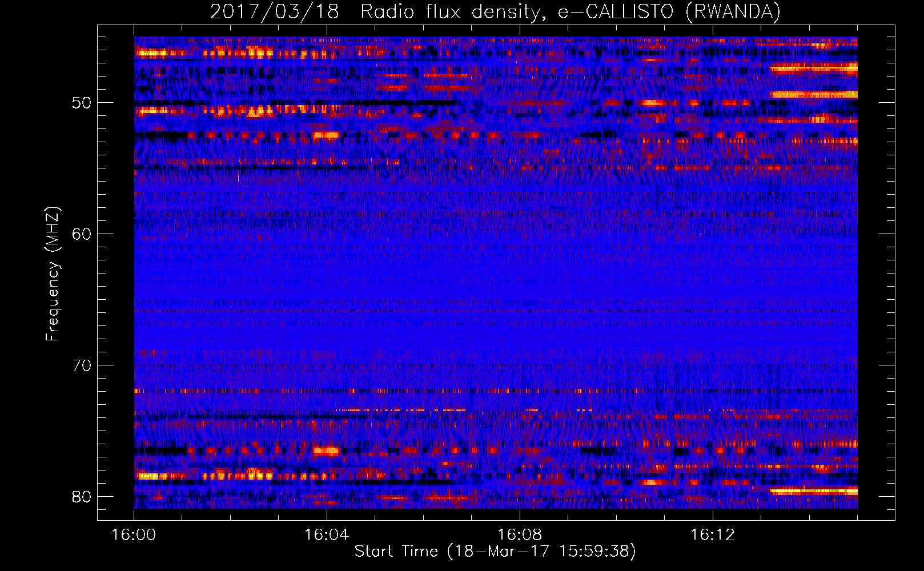Click the 'Start Time (18-Mar-17 15:59:38)' label
Image resolution: width=924 pixels, height=571 pixels.
495,552
